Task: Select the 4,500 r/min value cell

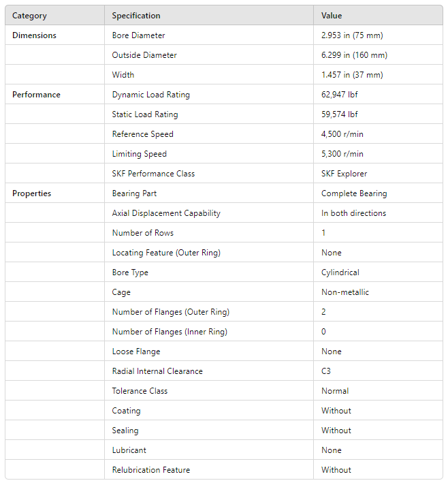Action: pyautogui.click(x=342, y=134)
